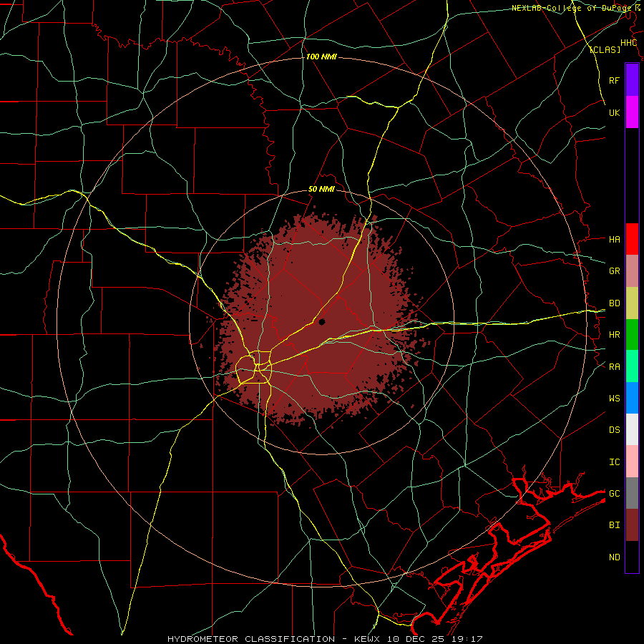Click the "WS" legend label
This screenshot has height=644, width=644.
pyautogui.click(x=614, y=399)
